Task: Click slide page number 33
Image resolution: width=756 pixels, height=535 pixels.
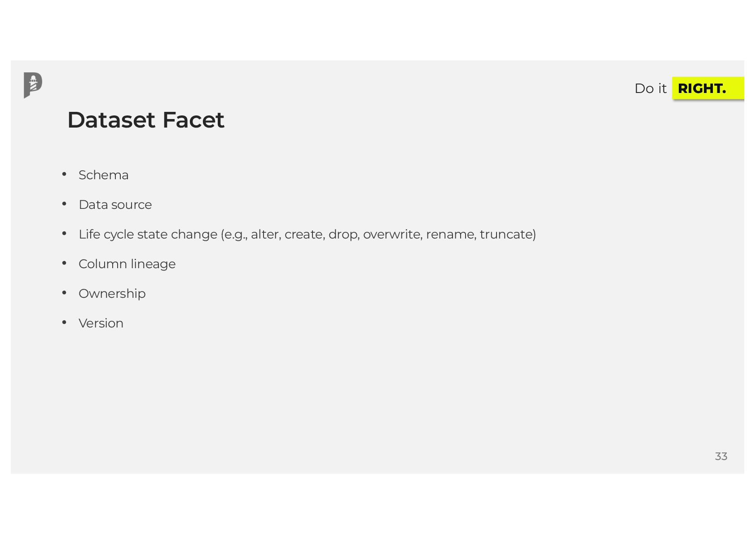Action: click(721, 456)
